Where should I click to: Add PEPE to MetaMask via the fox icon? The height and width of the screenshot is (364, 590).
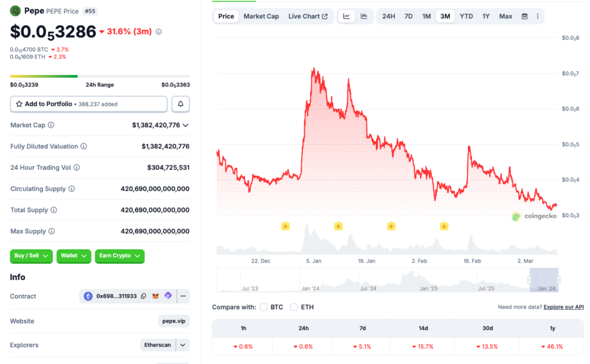tap(156, 296)
